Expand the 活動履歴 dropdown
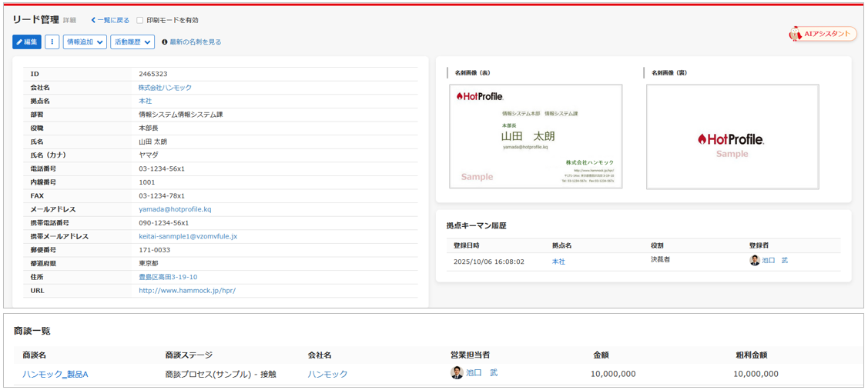The image size is (868, 390). 132,42
